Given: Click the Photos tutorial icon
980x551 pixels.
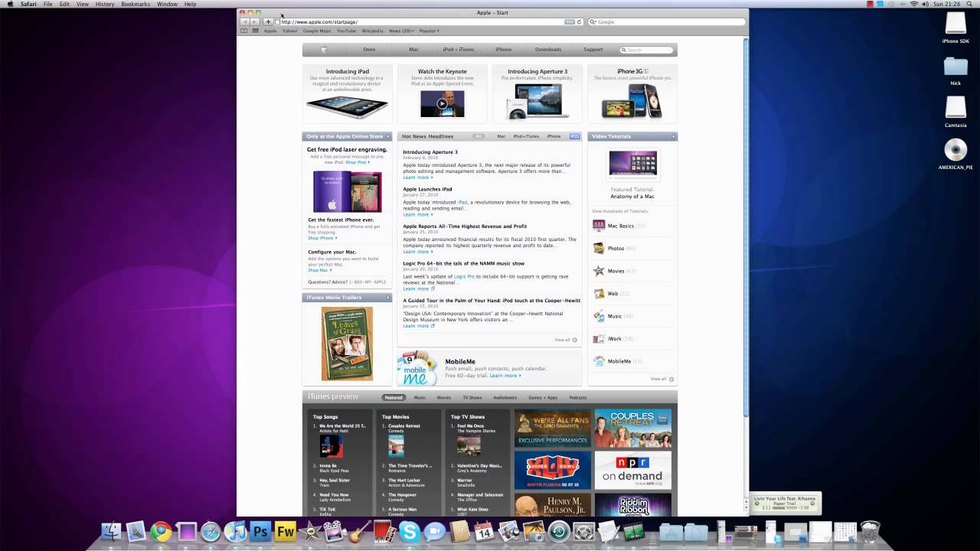Looking at the screenshot, I should (599, 248).
